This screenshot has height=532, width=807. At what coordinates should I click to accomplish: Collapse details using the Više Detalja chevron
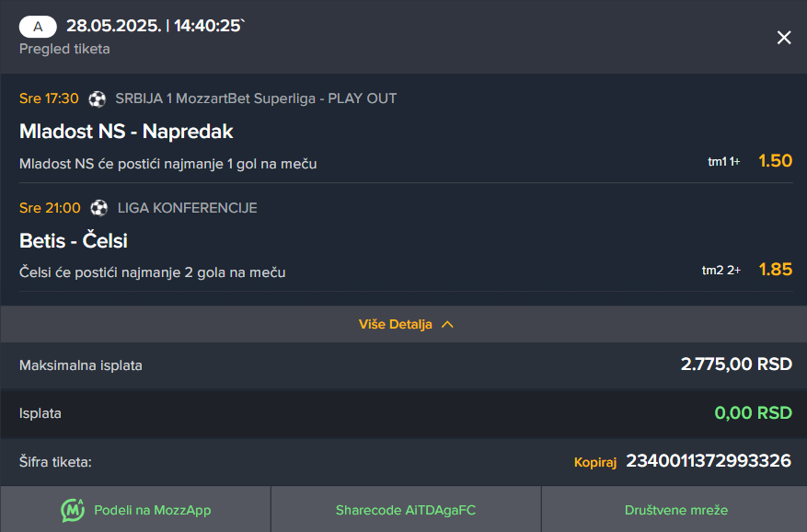tap(447, 325)
